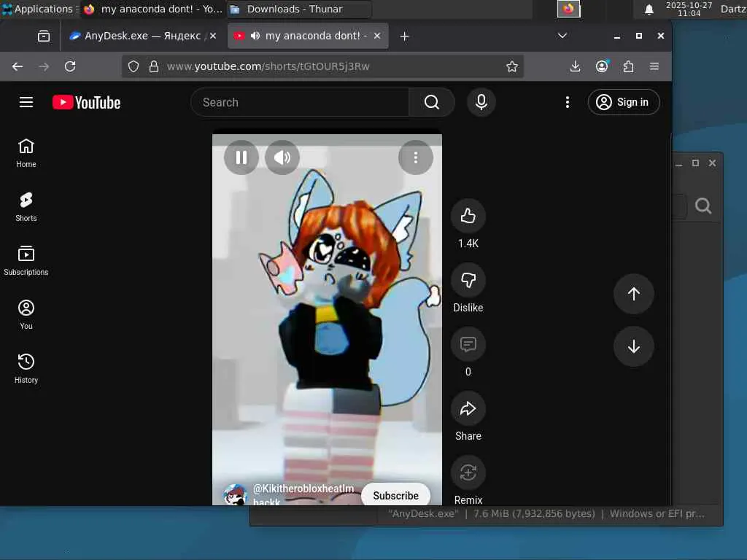Open Shorts in YouTube sidebar
Screen dimensions: 747x560
tap(26, 207)
